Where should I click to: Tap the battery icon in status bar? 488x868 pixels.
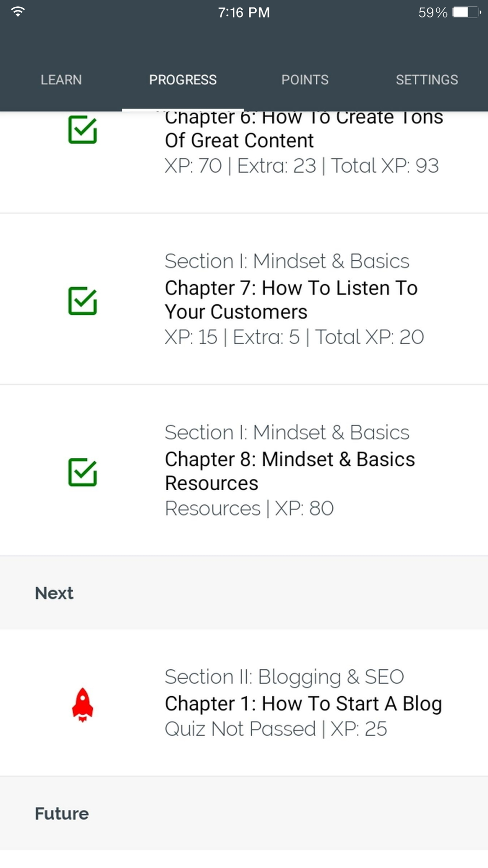click(467, 12)
